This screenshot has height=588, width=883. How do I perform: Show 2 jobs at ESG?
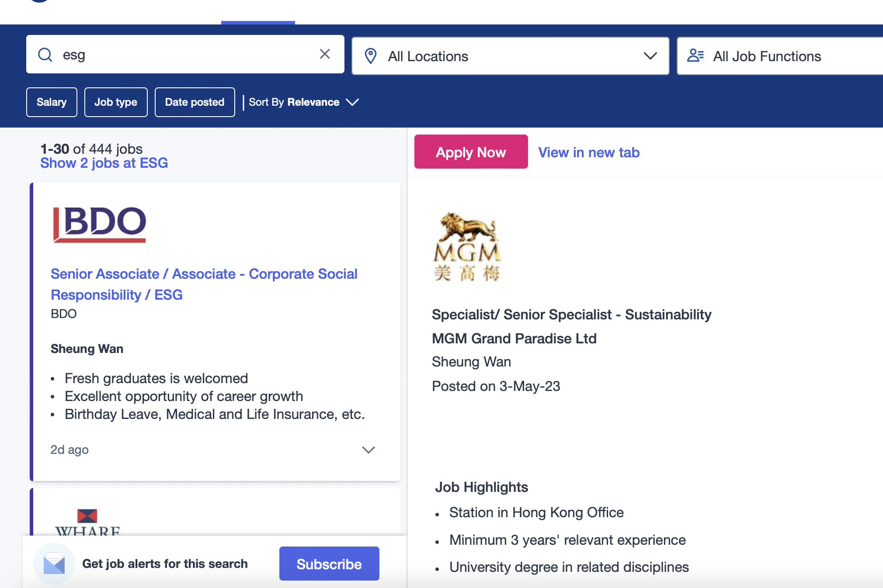coord(104,163)
